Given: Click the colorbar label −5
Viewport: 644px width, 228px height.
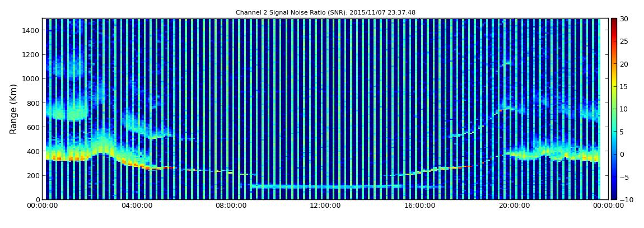Looking at the screenshot, I should click(x=624, y=177).
